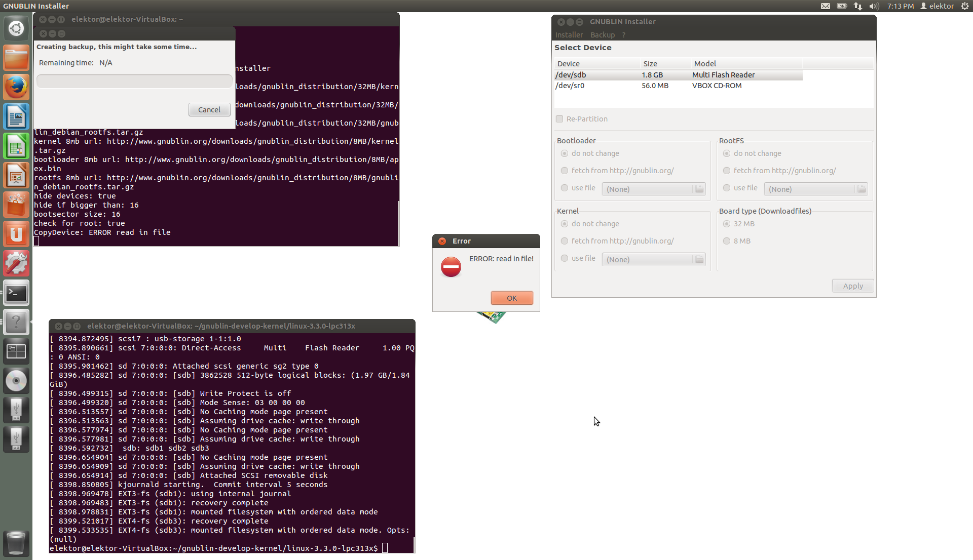Image resolution: width=973 pixels, height=560 pixels.
Task: Open the Installer menu
Action: [569, 35]
